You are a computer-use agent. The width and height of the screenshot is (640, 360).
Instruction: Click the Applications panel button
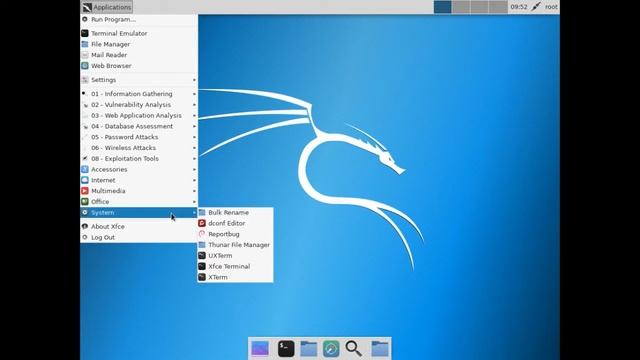tap(107, 7)
